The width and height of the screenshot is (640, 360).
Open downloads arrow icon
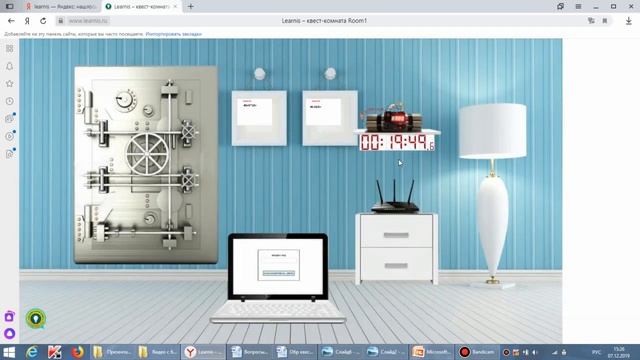[629, 20]
